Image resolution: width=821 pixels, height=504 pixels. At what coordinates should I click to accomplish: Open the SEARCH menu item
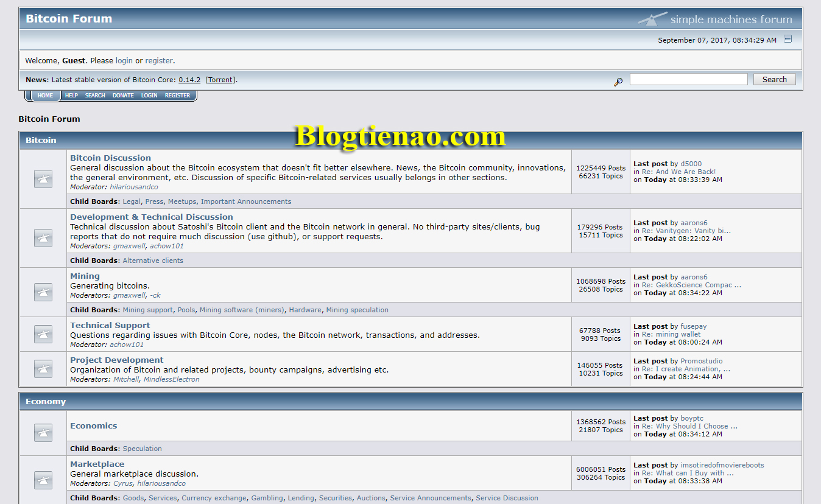95,96
